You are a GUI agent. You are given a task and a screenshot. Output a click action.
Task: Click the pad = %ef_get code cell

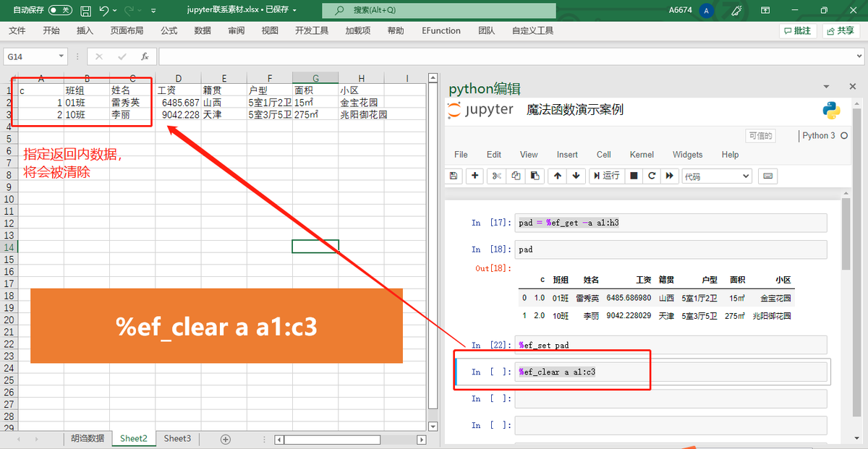pos(672,223)
